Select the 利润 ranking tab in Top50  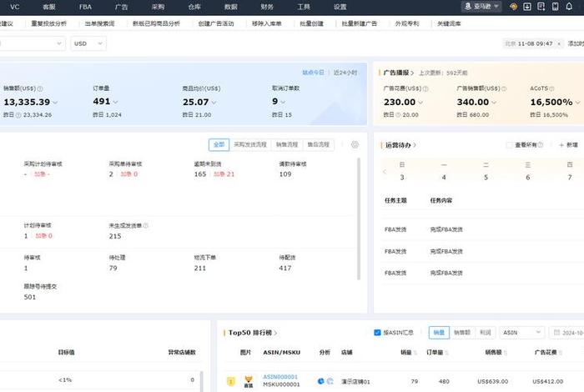tap(485, 333)
